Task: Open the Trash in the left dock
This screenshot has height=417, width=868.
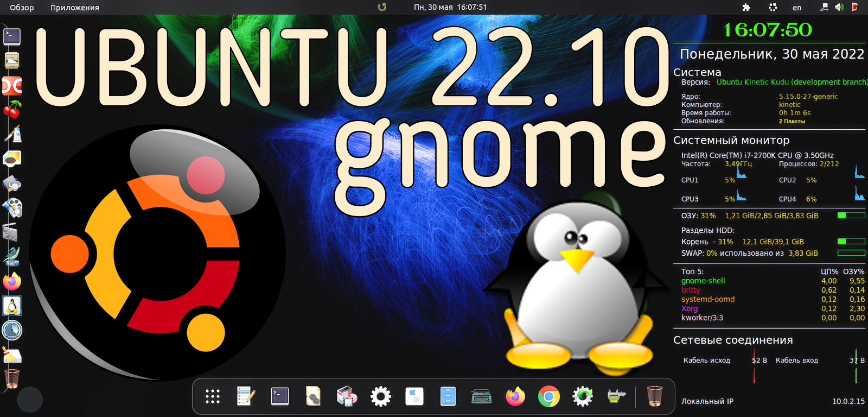Action: (x=12, y=378)
